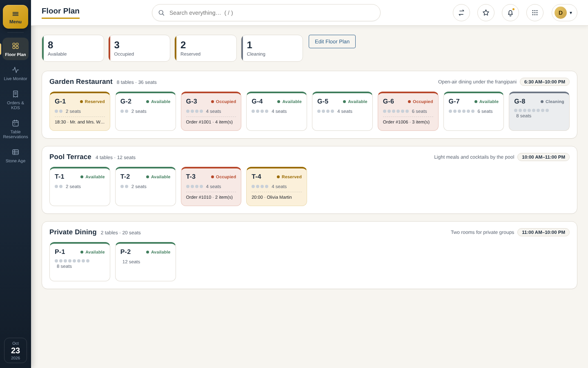Open Stone Age sidebar item
The image size is (588, 368).
point(16,155)
